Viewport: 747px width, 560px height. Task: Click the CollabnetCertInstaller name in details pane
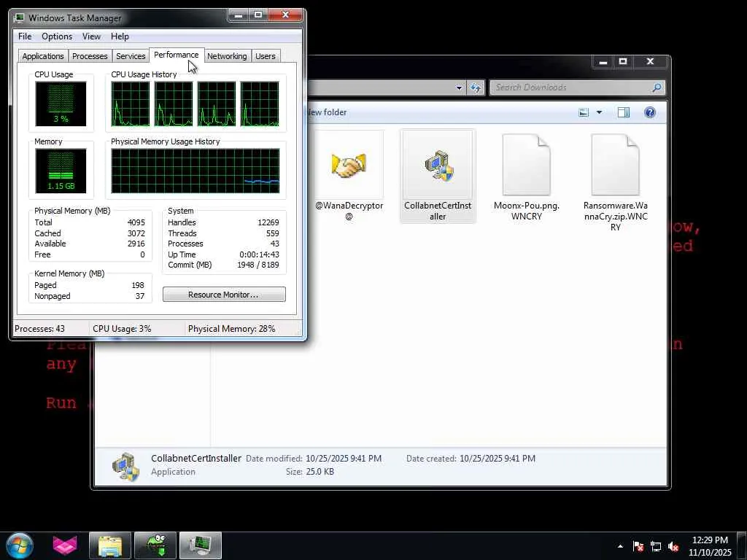196,459
